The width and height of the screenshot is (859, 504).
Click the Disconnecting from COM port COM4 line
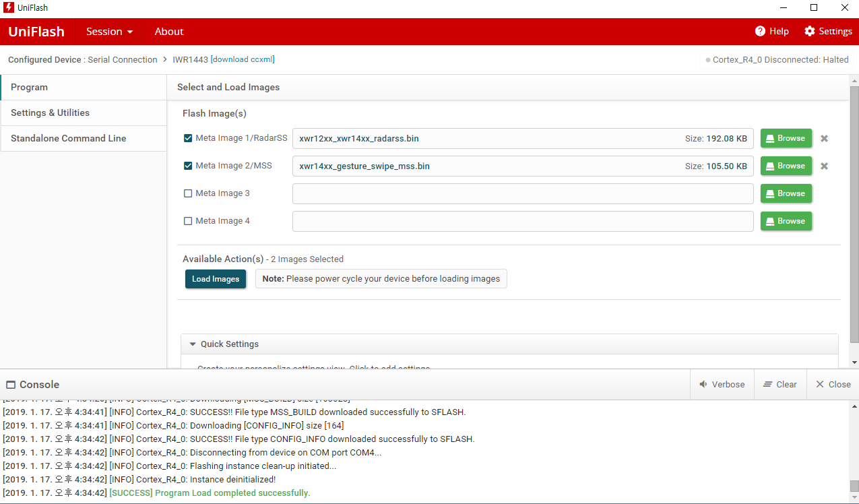pyautogui.click(x=192, y=453)
